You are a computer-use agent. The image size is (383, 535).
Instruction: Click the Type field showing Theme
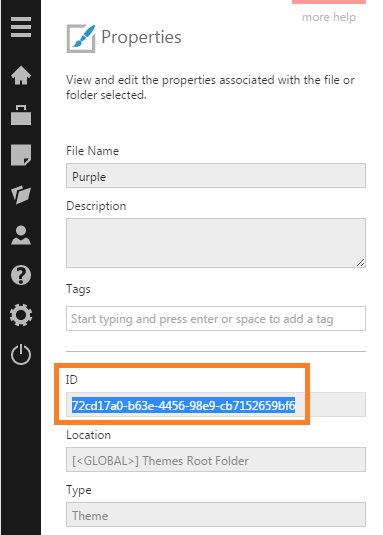click(216, 515)
